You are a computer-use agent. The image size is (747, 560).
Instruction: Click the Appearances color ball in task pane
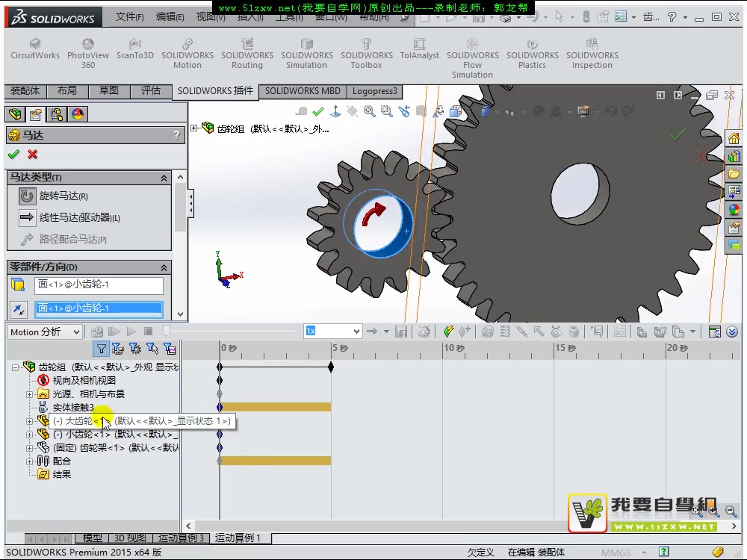(x=734, y=210)
